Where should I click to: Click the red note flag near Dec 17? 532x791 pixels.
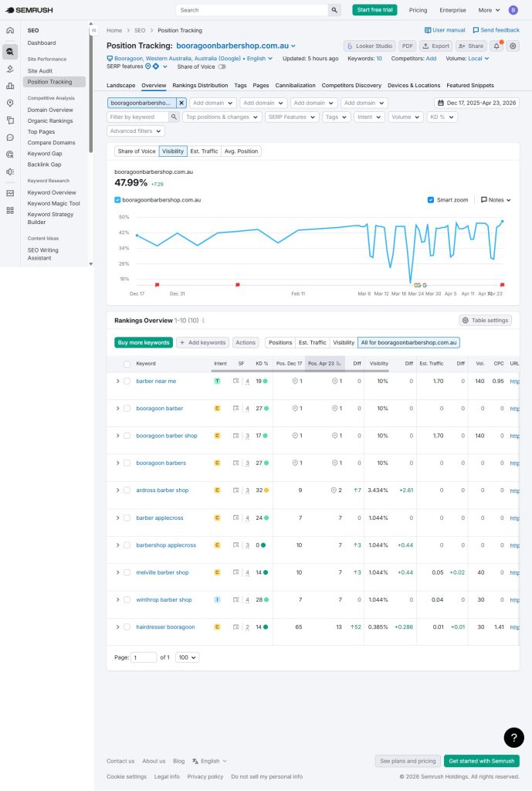click(x=157, y=285)
